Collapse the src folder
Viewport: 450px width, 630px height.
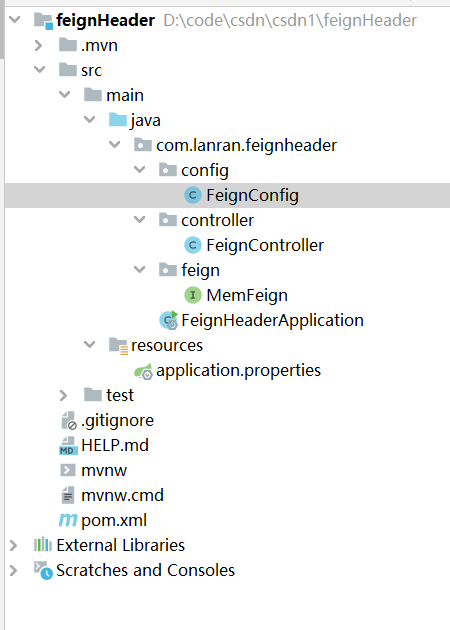39,70
